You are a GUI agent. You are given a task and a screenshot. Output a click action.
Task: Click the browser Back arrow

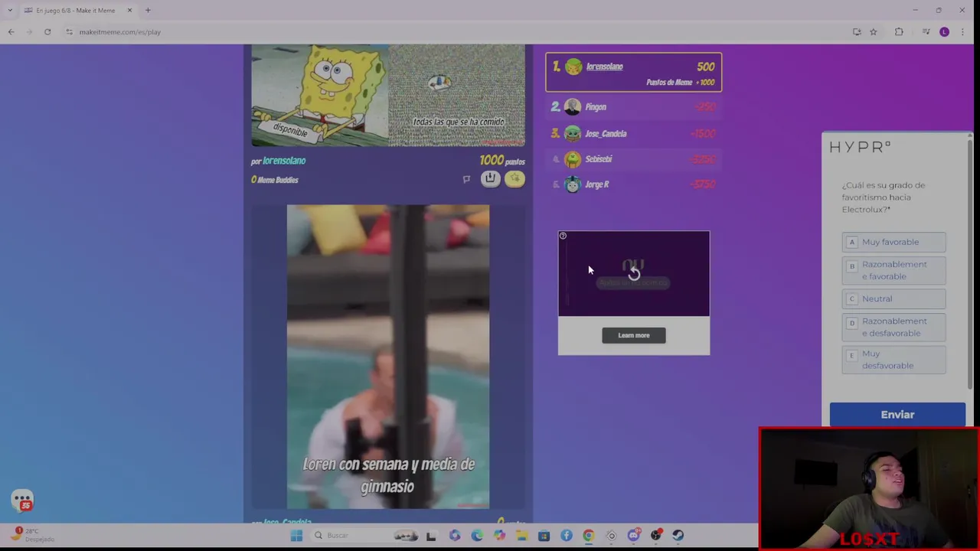(x=11, y=31)
